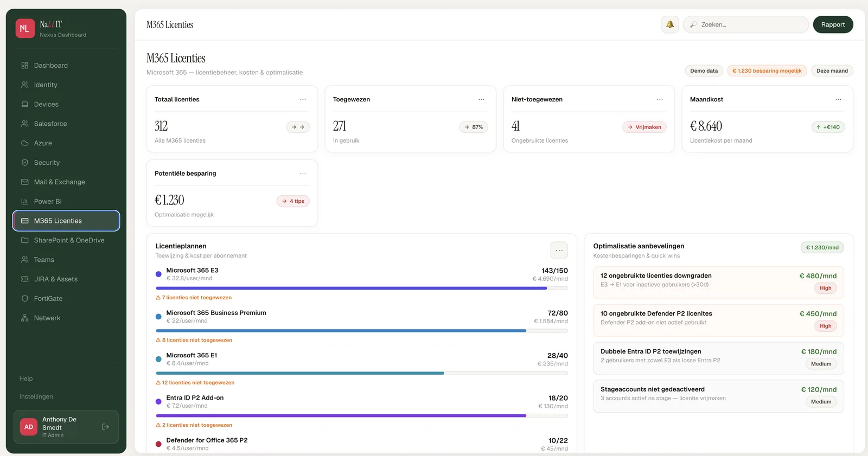The width and height of the screenshot is (868, 456).
Task: Click the SharePoint & OneDrive folder icon
Action: [x=25, y=240]
